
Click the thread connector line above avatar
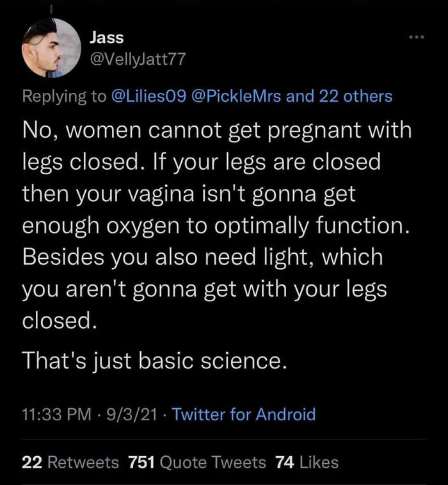tap(51, 9)
